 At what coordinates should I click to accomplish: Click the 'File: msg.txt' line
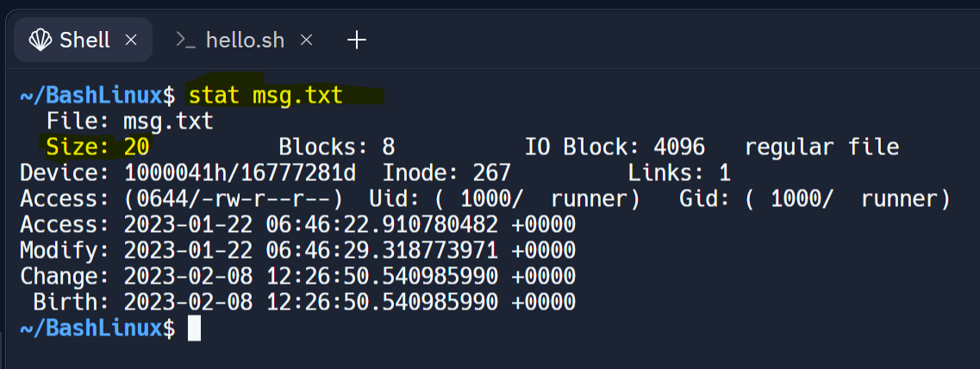[x=130, y=122]
